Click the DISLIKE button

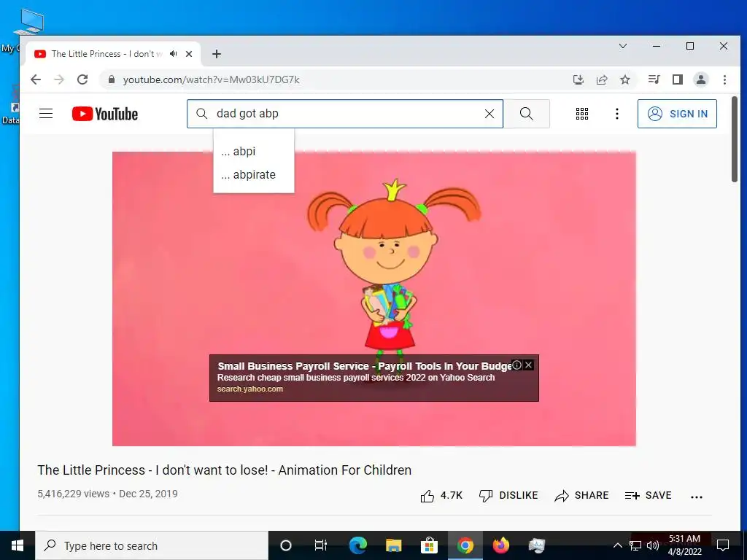(x=508, y=496)
